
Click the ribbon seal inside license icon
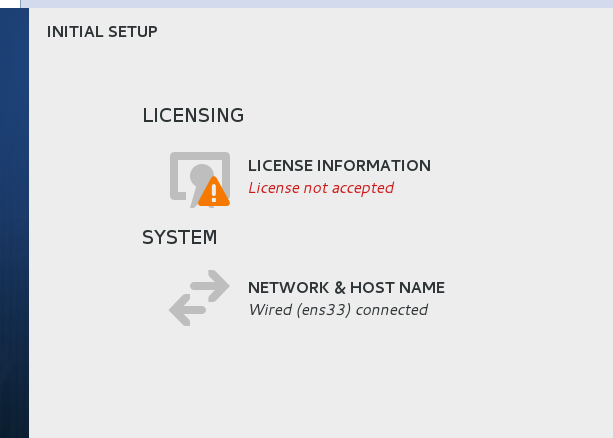(201, 176)
